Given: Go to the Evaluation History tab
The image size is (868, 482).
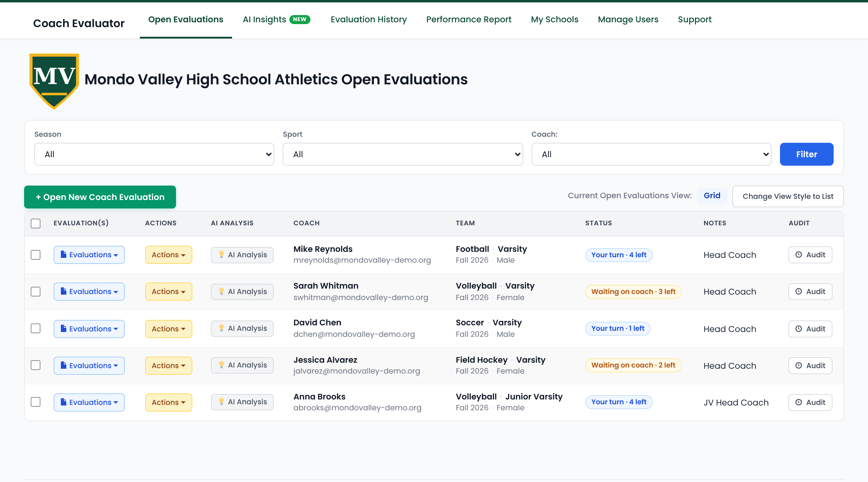Looking at the screenshot, I should click(369, 20).
